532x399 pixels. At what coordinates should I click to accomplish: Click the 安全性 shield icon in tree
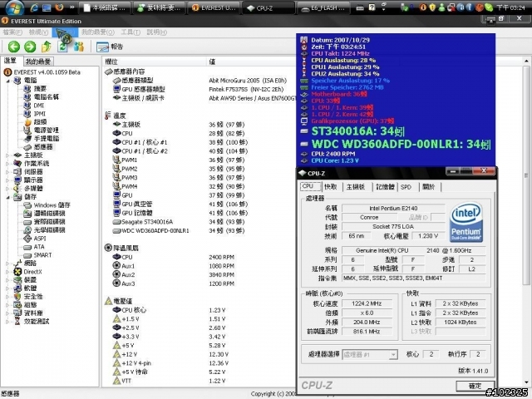(17, 297)
